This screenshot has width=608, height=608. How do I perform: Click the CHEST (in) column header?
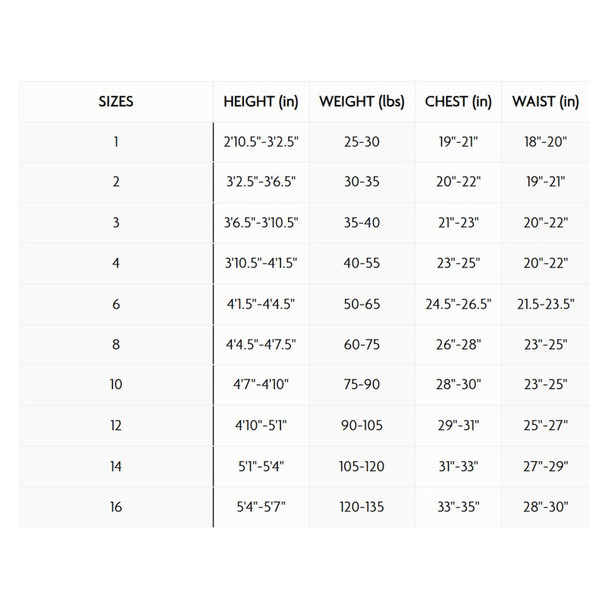458,101
